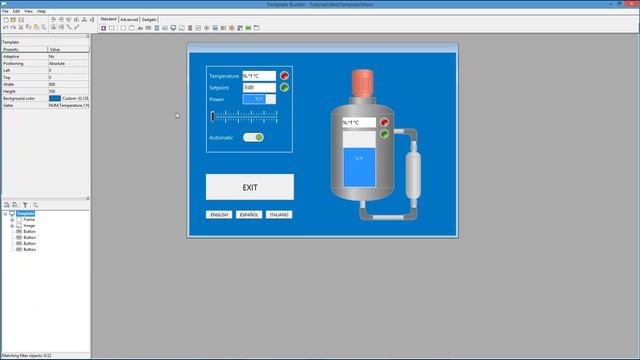The image size is (640, 360).
Task: Click the EXIT button on the canvas
Action: click(x=250, y=187)
